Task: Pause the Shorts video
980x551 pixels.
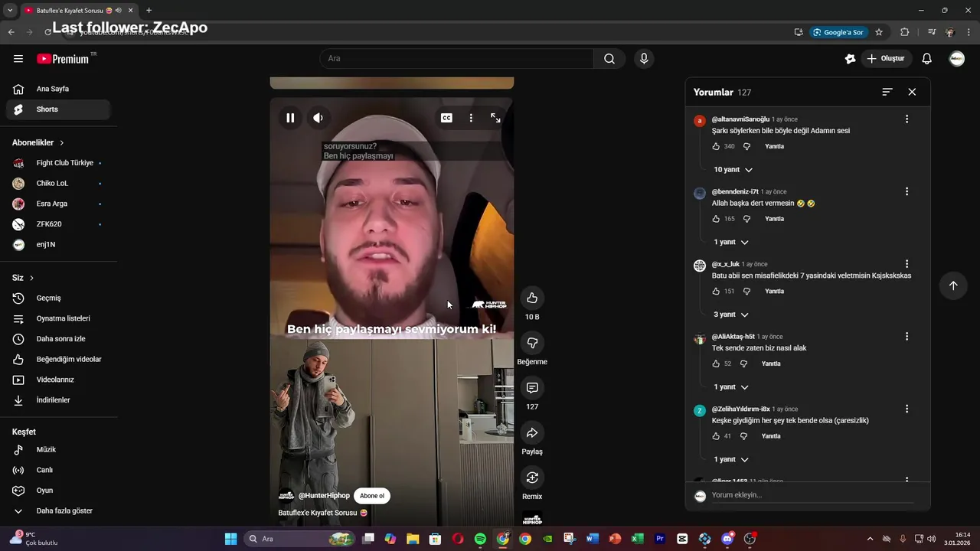Action: pos(290,118)
